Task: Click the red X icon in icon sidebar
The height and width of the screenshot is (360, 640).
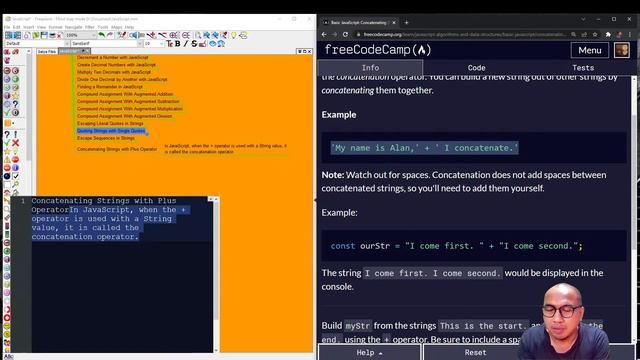Action: (x=16, y=143)
